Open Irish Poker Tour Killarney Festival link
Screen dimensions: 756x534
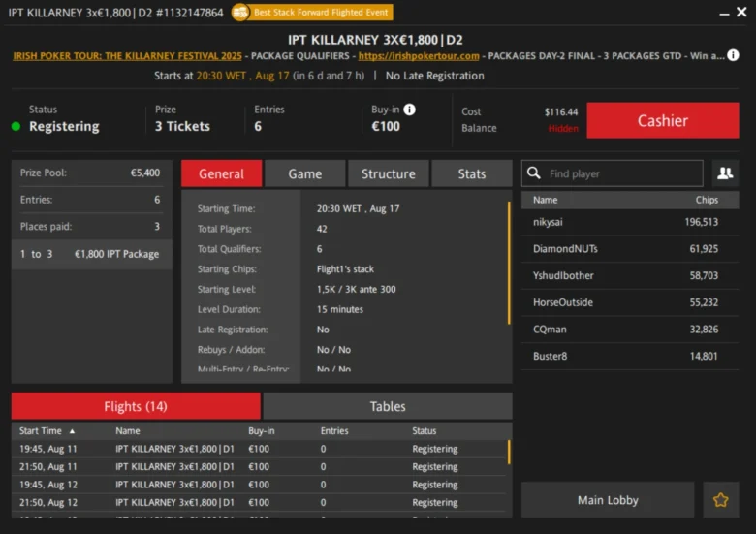point(127,56)
